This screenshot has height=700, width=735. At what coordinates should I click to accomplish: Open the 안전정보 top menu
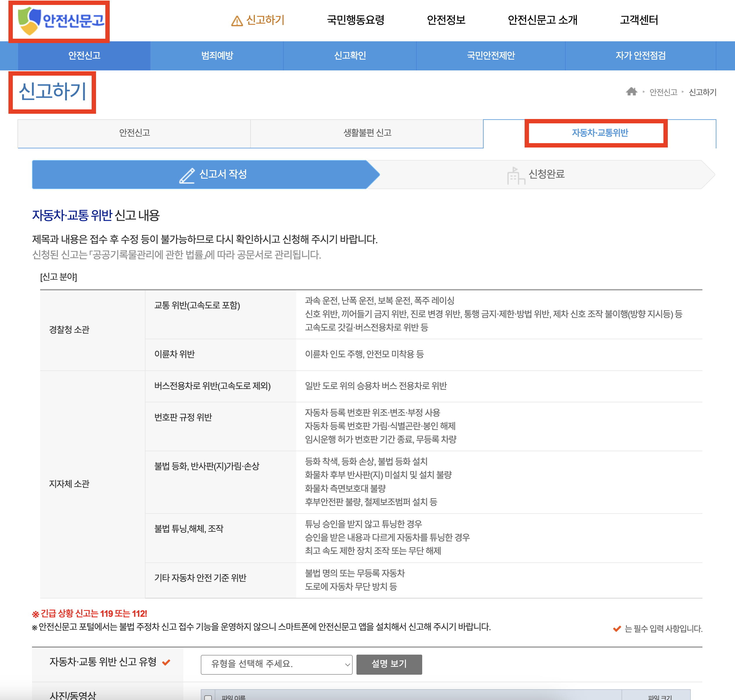point(446,20)
